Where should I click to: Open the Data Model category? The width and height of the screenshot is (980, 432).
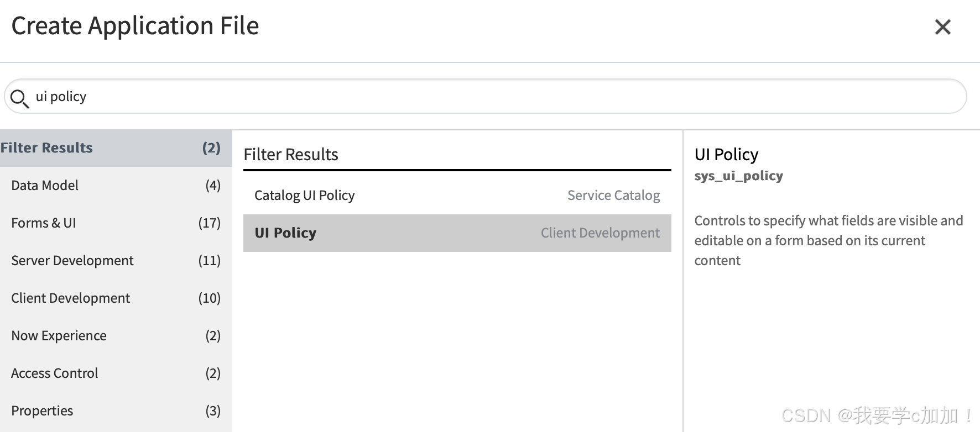pyautogui.click(x=116, y=186)
